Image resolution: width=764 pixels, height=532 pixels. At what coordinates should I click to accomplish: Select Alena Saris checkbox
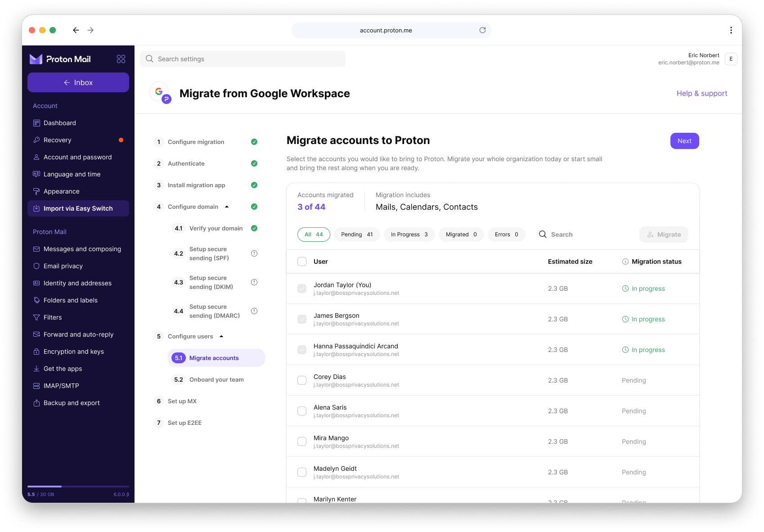coord(302,411)
